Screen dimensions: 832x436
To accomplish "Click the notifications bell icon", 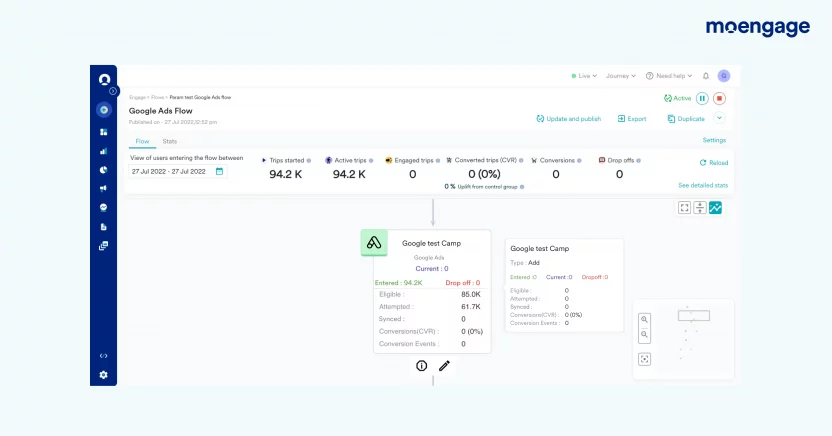I will pyautogui.click(x=706, y=76).
